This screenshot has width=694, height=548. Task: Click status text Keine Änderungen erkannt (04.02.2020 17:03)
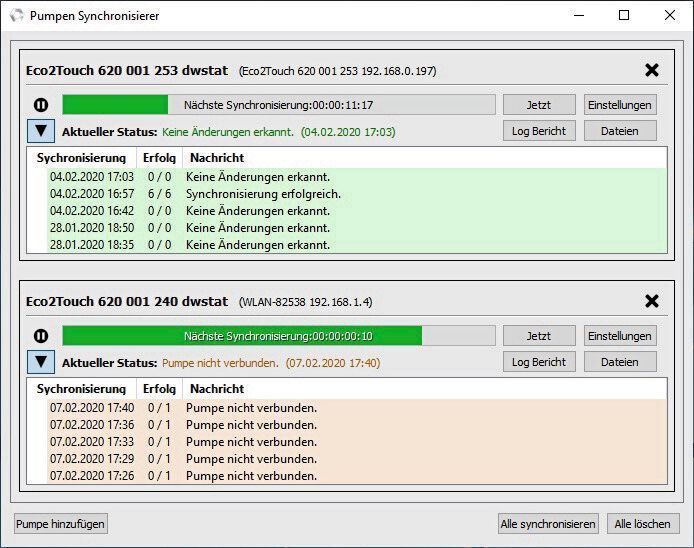tap(278, 132)
